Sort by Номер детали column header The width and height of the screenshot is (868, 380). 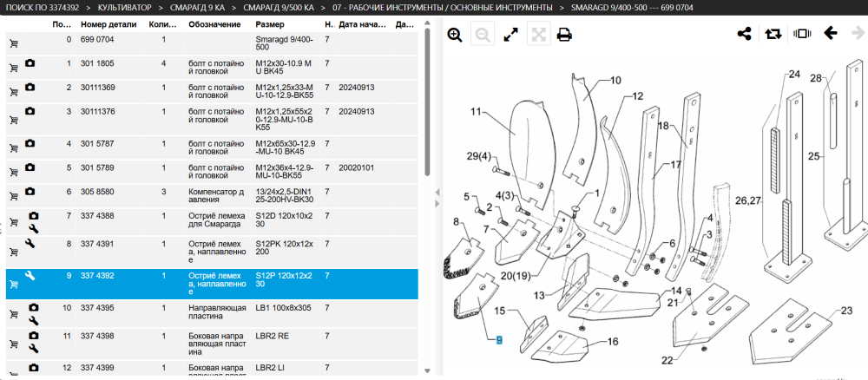108,25
